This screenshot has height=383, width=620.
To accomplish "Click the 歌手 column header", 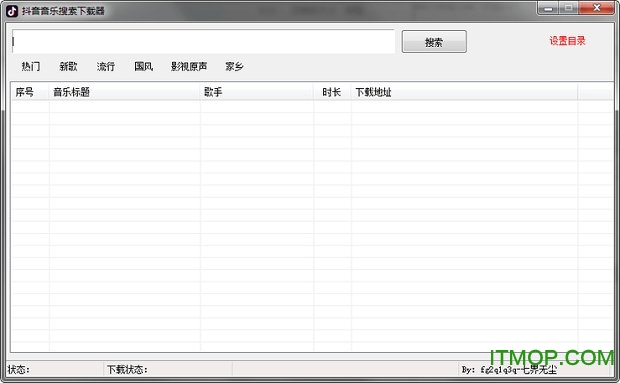I will point(257,92).
